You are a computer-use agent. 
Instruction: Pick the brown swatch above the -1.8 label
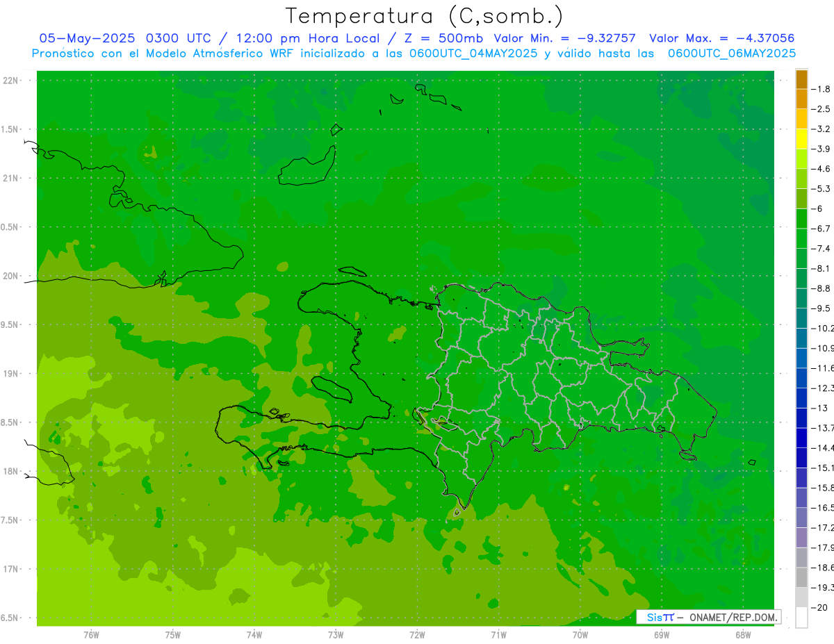pos(801,79)
